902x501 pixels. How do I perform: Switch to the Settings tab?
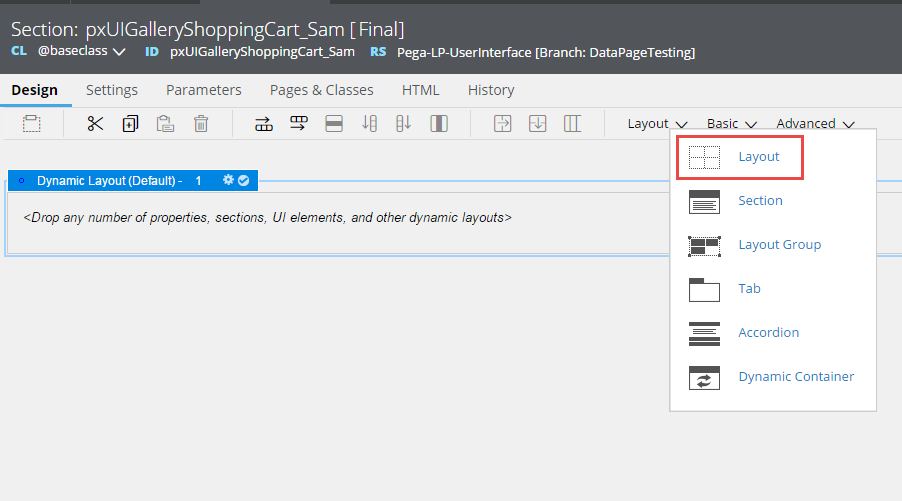tap(112, 90)
